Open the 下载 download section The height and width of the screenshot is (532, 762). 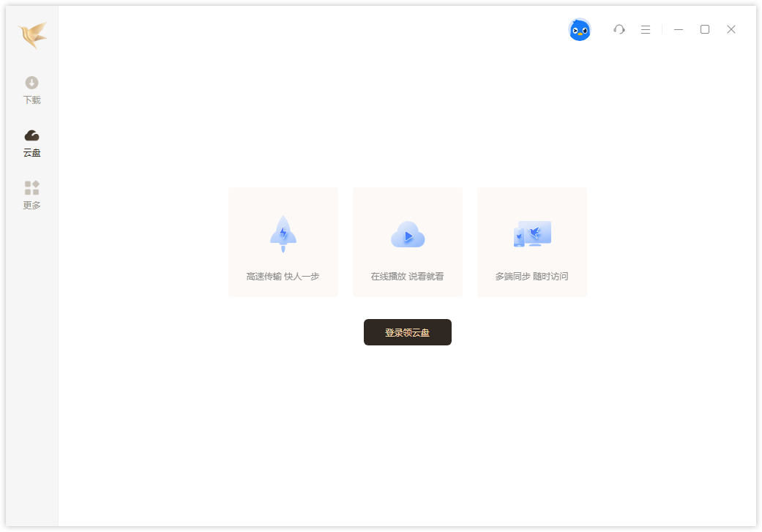(x=32, y=90)
